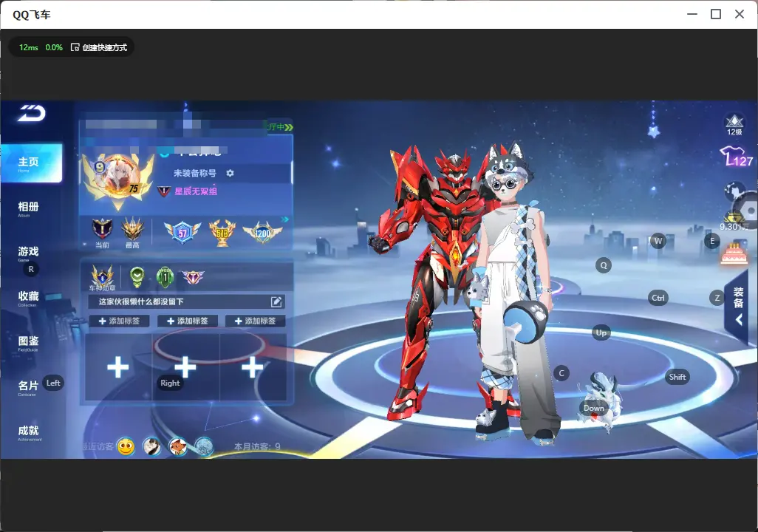Click the Z key overlay button
758x532 pixels.
[717, 298]
